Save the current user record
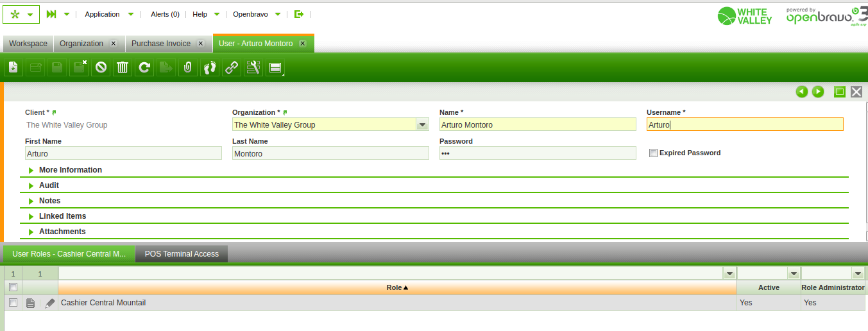 point(57,67)
